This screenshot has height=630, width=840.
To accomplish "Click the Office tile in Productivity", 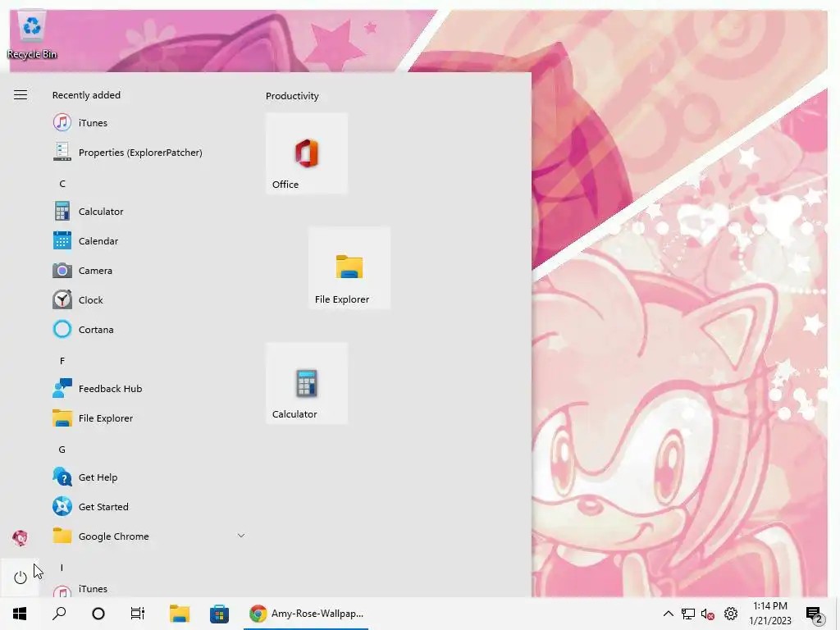I will pyautogui.click(x=307, y=153).
